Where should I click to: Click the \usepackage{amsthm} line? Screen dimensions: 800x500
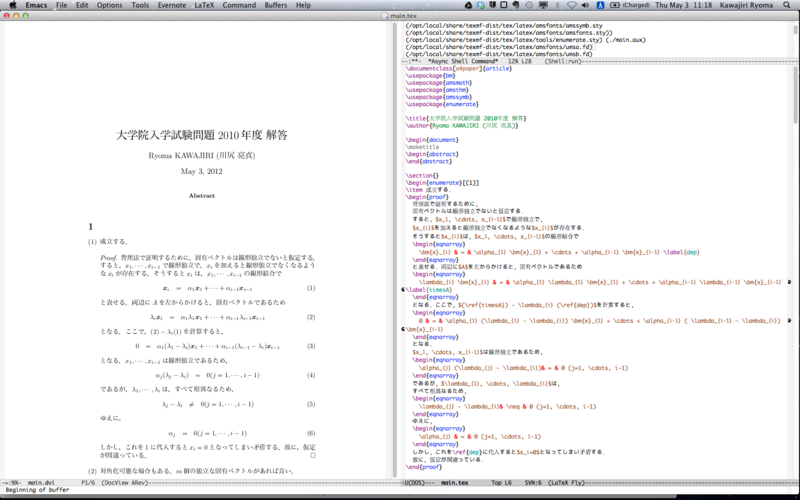[437, 90]
